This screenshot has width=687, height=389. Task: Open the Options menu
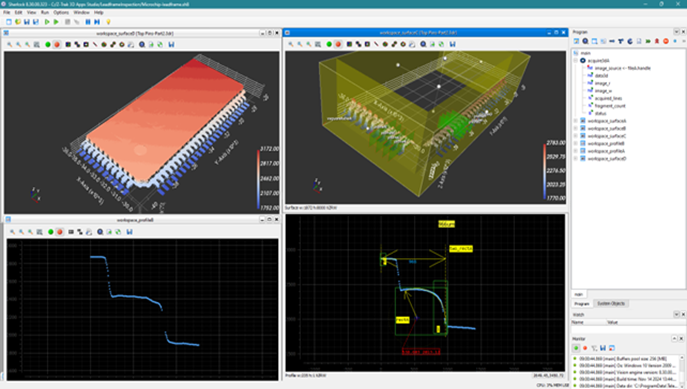[61, 13]
